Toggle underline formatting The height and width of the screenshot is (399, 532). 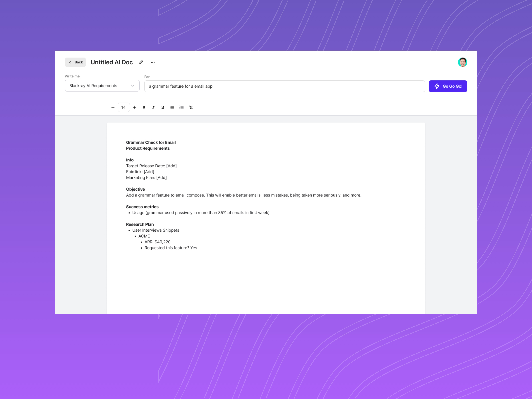pyautogui.click(x=163, y=107)
